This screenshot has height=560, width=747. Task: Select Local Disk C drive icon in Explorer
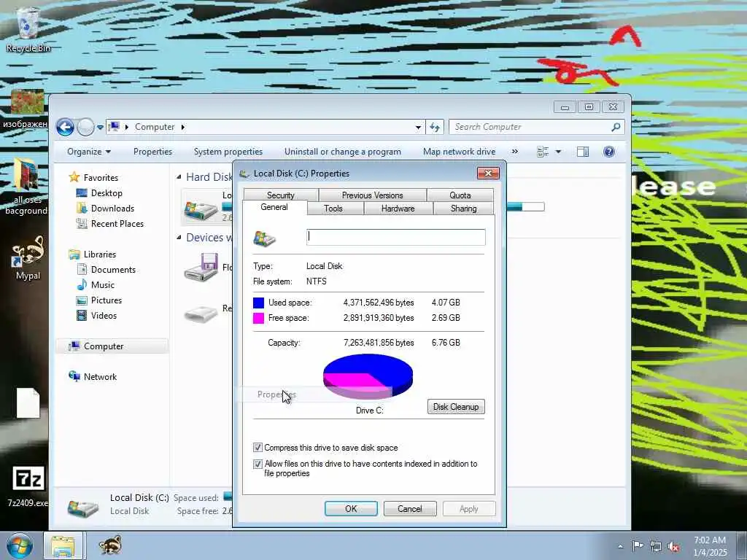(x=201, y=209)
